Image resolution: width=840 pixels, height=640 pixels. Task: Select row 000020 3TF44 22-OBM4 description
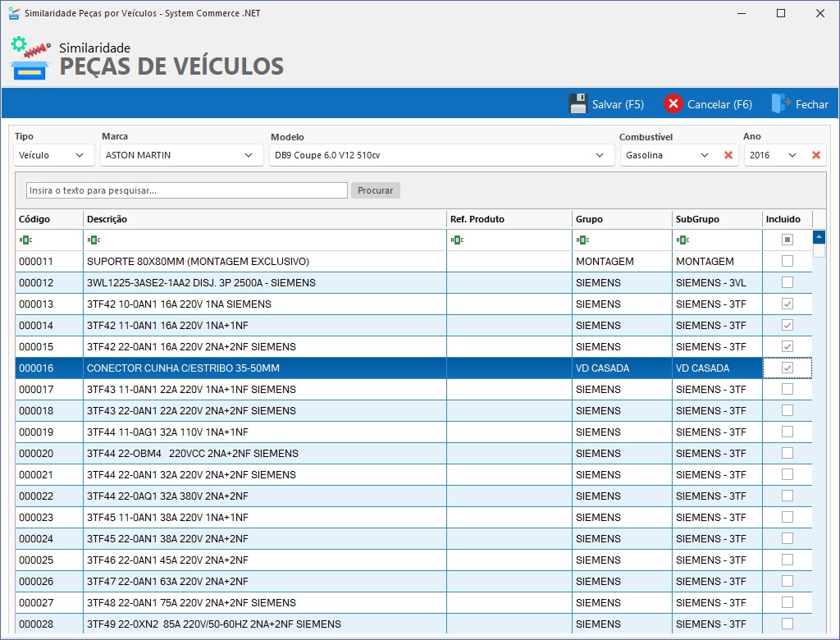click(x=193, y=454)
